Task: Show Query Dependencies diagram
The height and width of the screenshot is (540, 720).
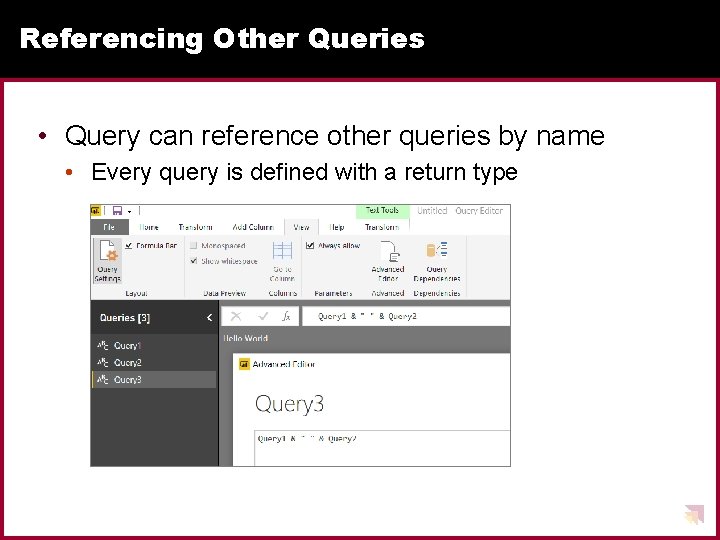Action: pos(437,261)
